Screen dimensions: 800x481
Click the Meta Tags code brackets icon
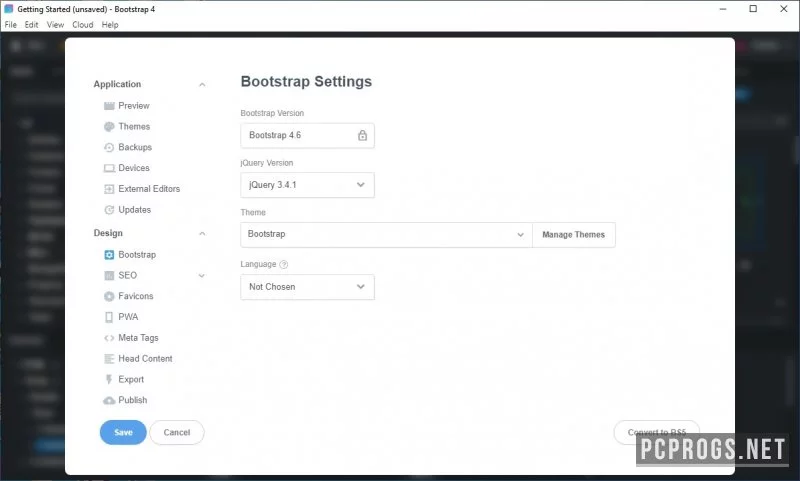109,338
